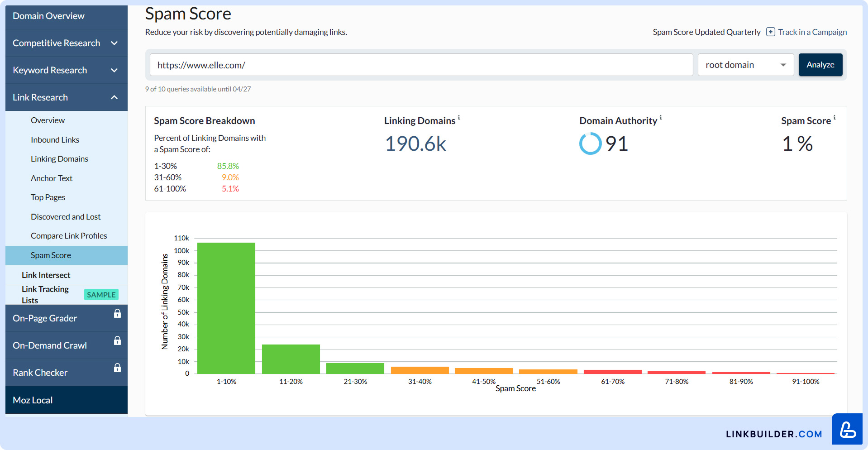Follow the Track in a Campaign link
The image size is (868, 450).
[x=812, y=32]
